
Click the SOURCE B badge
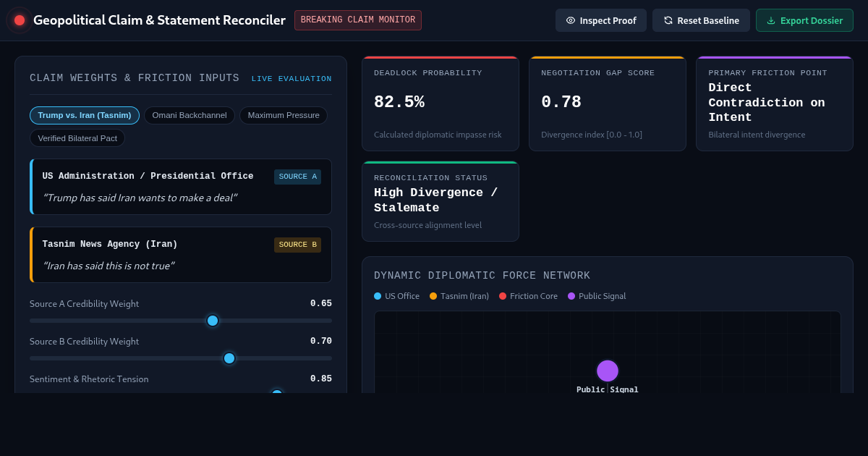(297, 245)
